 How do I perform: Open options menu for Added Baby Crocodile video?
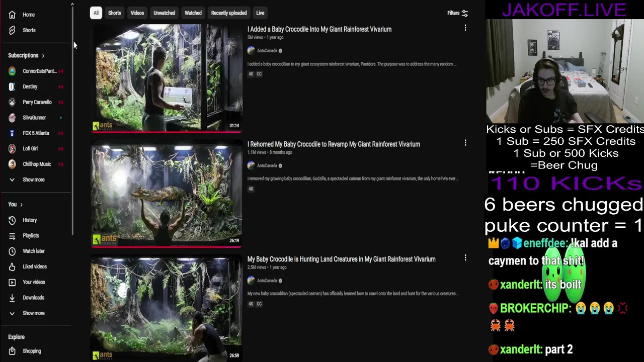coord(465,28)
